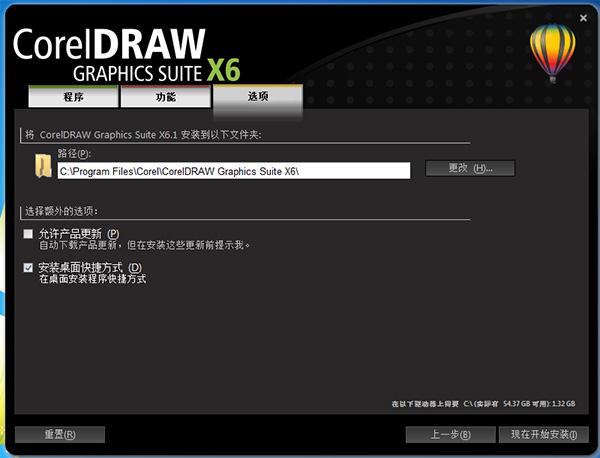Click the CorelDRAW Graphics Suite X6.1 install heading
This screenshot has width=600, height=458.
pyautogui.click(x=143, y=135)
